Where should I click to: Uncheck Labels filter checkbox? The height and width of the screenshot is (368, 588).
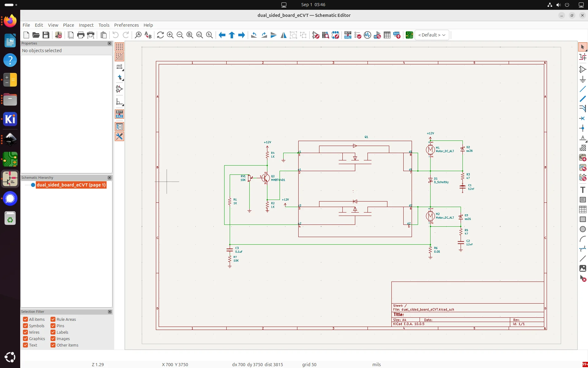pos(53,332)
